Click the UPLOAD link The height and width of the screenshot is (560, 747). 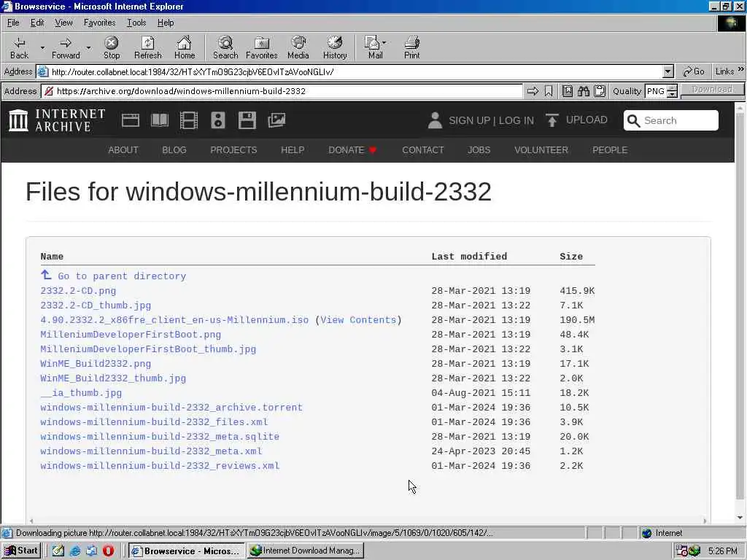576,120
